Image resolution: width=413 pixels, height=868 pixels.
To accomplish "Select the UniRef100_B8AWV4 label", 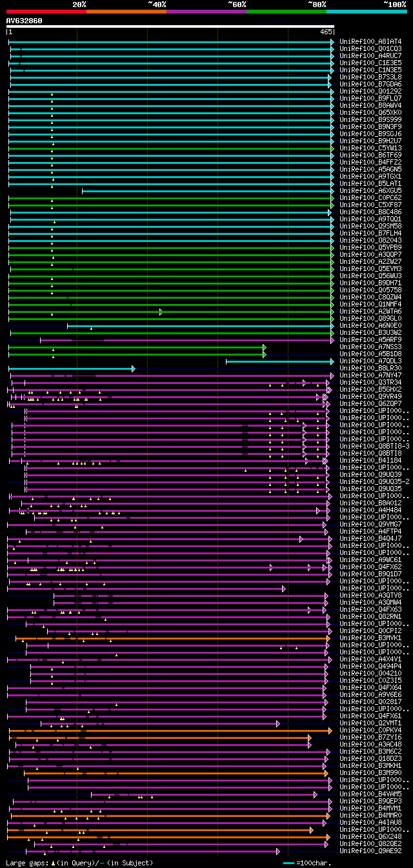I will (370, 105).
